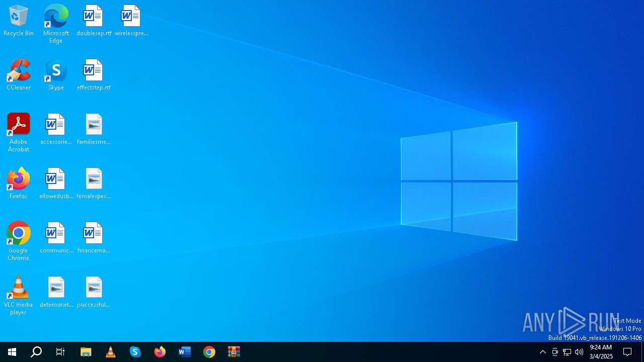Open Chrome from the taskbar

coord(209,352)
